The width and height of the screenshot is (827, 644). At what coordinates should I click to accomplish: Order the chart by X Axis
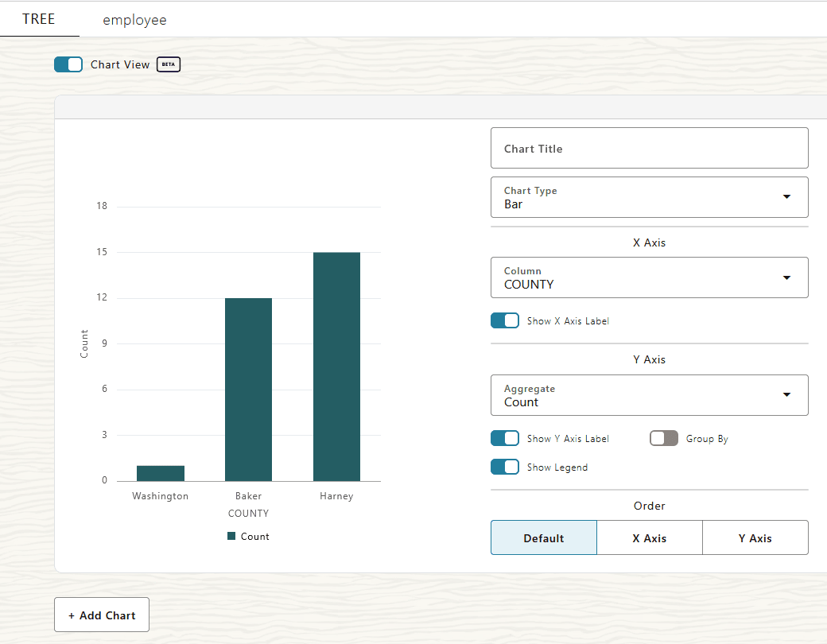click(x=649, y=537)
